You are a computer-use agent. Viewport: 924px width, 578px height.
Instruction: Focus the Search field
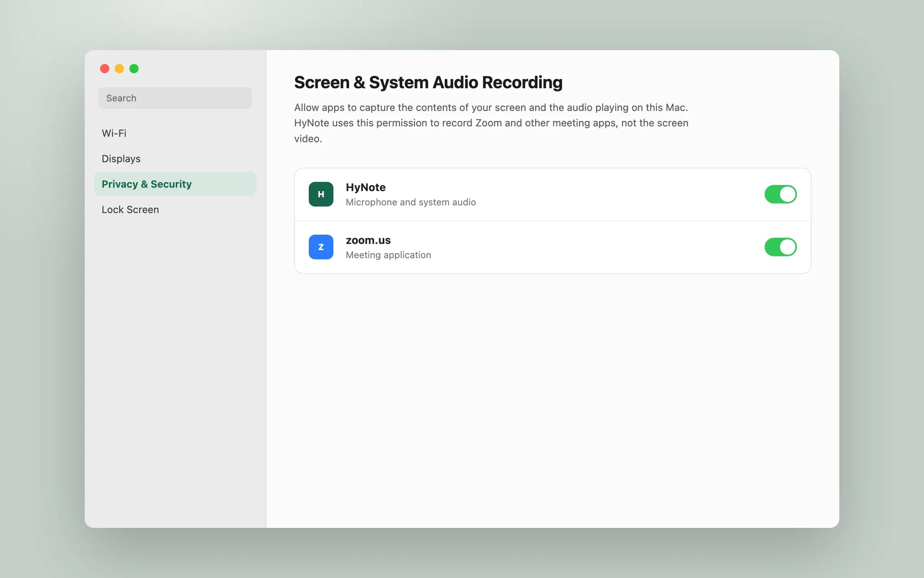pos(175,98)
